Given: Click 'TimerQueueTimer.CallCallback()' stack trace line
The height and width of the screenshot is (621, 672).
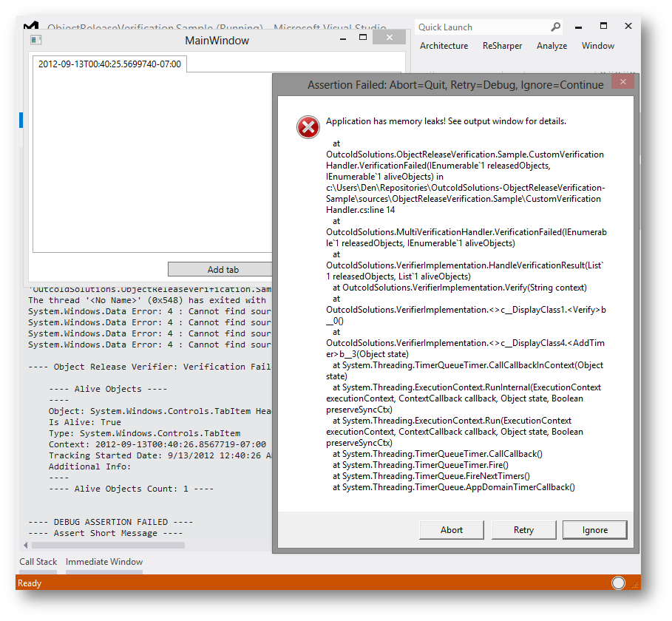Looking at the screenshot, I should [x=438, y=454].
